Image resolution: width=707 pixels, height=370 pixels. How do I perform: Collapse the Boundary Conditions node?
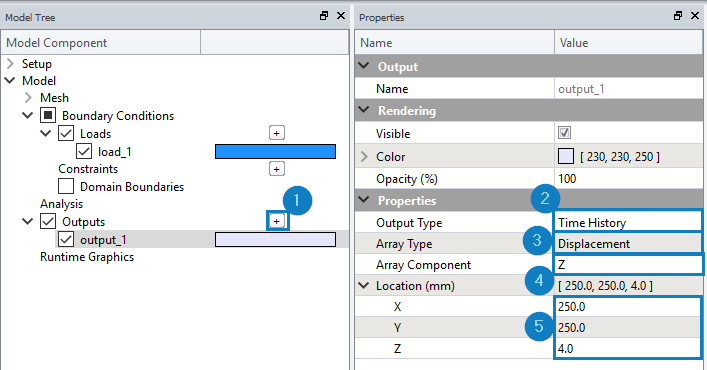pos(28,115)
